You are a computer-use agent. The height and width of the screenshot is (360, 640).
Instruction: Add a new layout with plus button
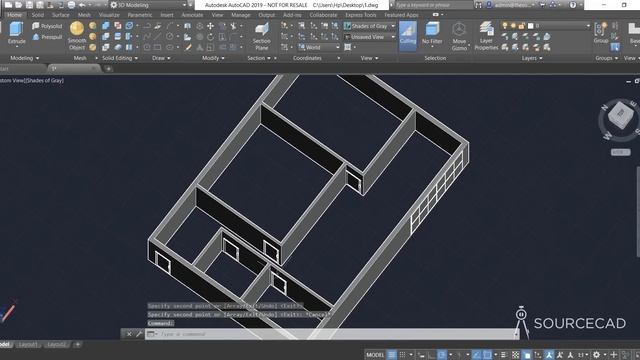pyautogui.click(x=78, y=345)
